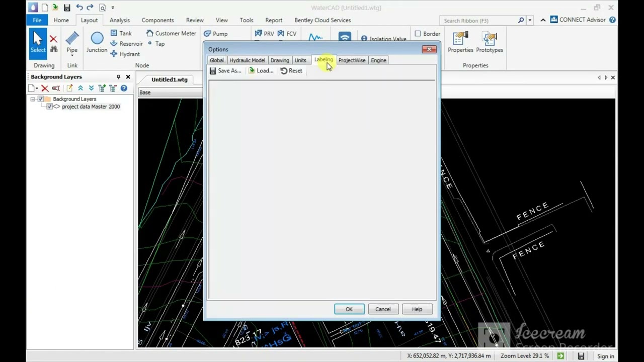Open the File menu
The height and width of the screenshot is (362, 644).
37,20
